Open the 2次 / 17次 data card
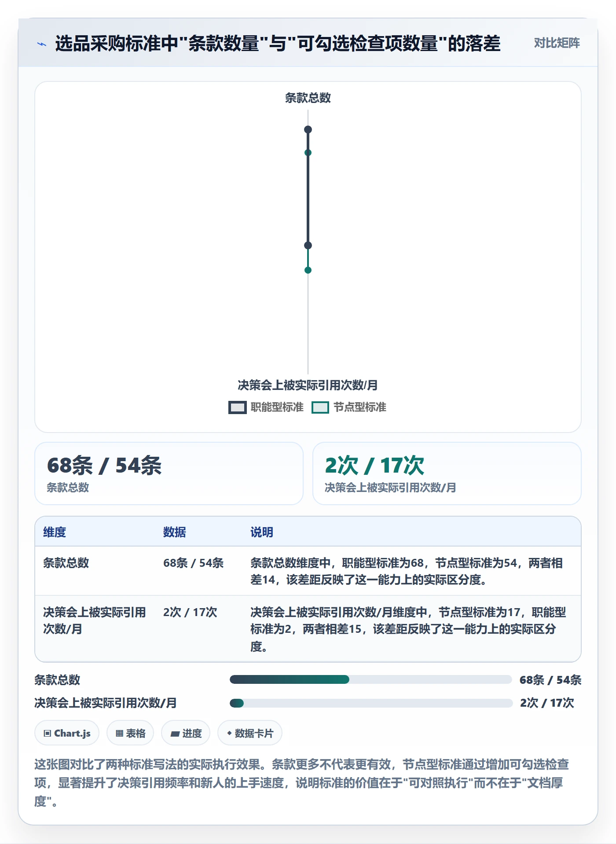Screen dimensions: 616x844 tap(447, 473)
